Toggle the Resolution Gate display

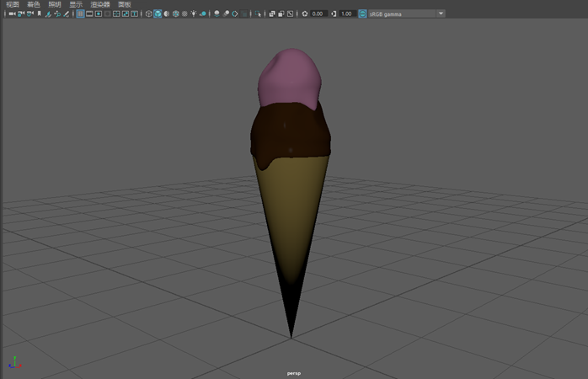pos(99,13)
